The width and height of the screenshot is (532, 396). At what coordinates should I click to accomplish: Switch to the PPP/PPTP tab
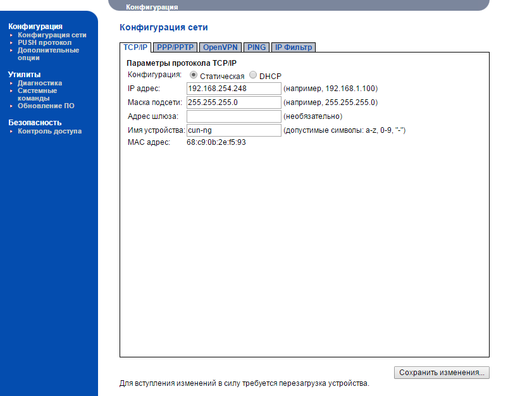click(175, 47)
